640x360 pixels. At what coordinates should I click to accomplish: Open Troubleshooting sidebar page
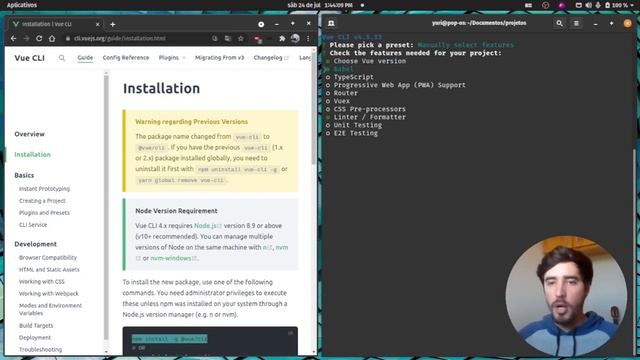[40, 350]
